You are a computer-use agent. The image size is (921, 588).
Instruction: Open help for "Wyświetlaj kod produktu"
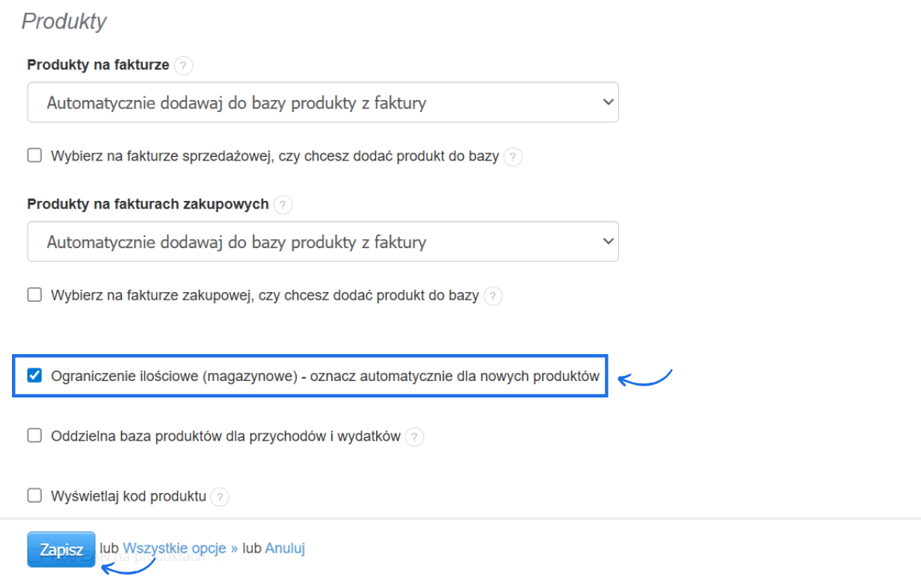click(220, 496)
